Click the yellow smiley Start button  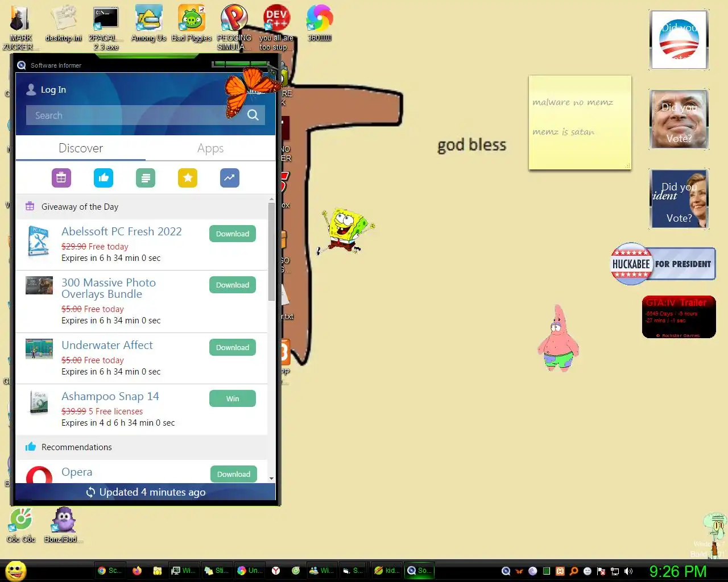pos(15,571)
